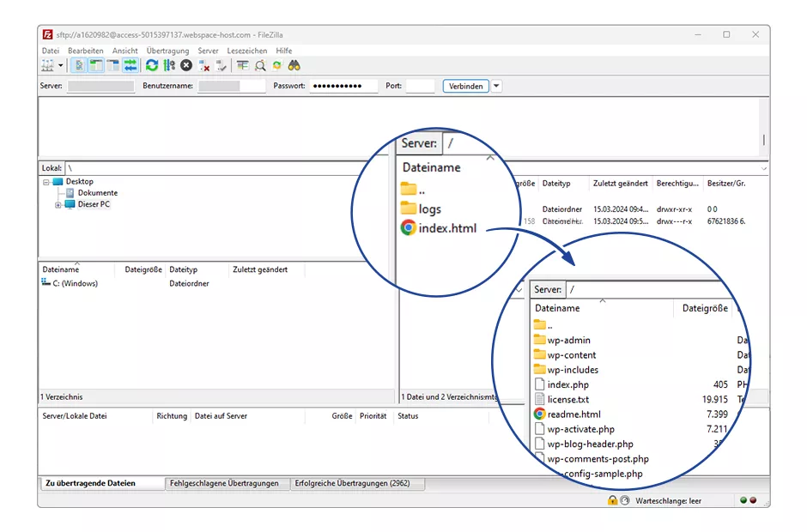Open the remote path dropdown arrow

coord(764,168)
